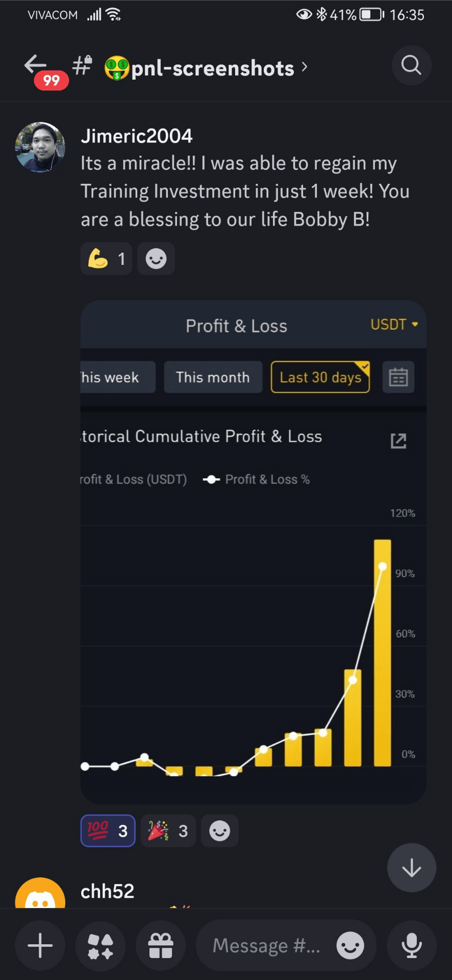This screenshot has height=980, width=452.
Task: Open channel search magnifier
Action: click(x=411, y=65)
